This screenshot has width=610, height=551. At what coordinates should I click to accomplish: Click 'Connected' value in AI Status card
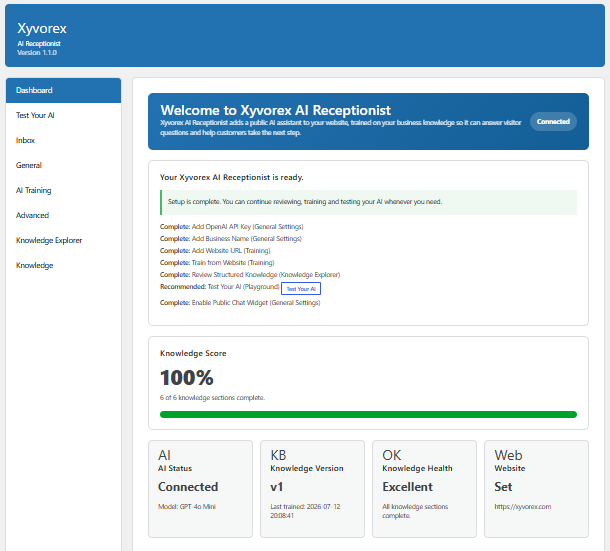click(188, 487)
